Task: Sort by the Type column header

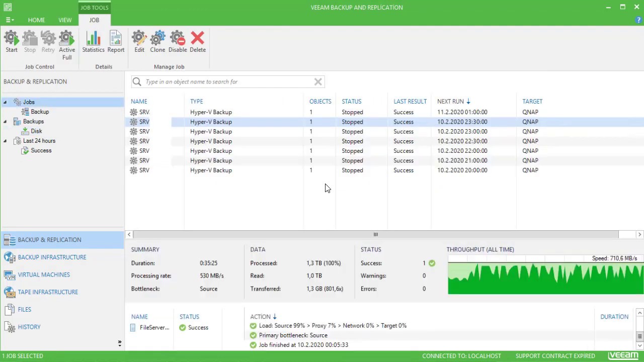Action: click(196, 102)
